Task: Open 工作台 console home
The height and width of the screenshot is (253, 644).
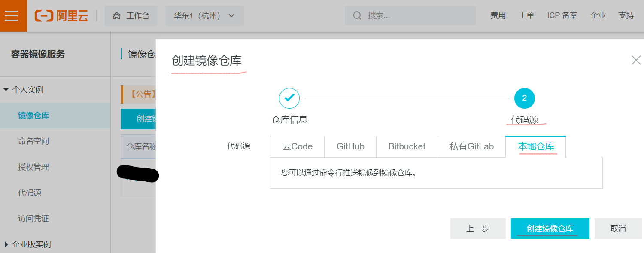Action: [131, 16]
